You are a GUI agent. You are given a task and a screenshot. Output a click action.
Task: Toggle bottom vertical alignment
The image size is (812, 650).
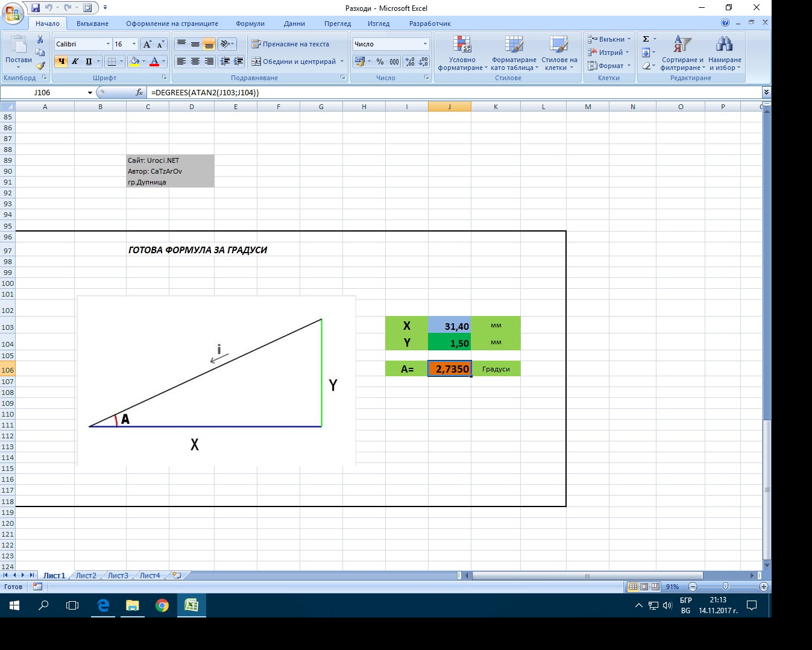coord(209,44)
